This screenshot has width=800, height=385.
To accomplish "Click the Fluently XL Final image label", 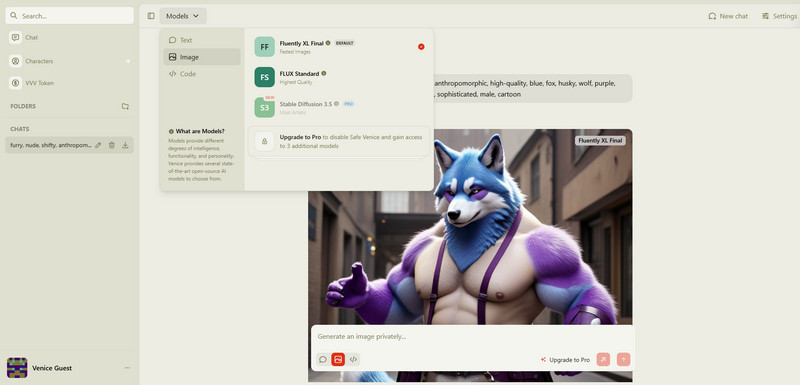I will coord(600,140).
